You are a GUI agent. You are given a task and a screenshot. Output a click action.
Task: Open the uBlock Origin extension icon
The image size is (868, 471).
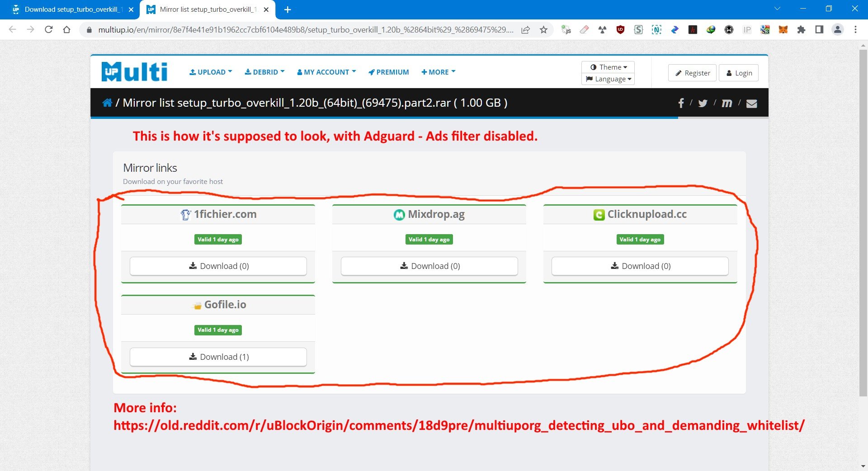click(620, 30)
